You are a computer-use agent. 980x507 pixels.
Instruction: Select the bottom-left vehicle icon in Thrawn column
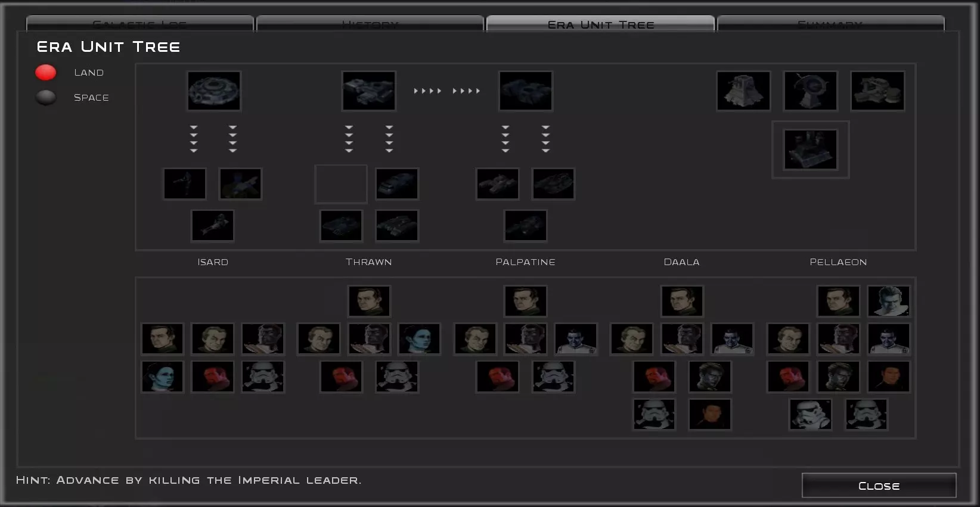click(x=341, y=226)
